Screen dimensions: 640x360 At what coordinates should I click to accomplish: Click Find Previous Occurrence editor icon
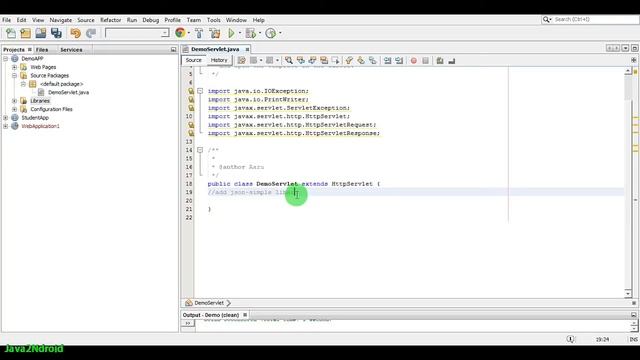[300, 60]
